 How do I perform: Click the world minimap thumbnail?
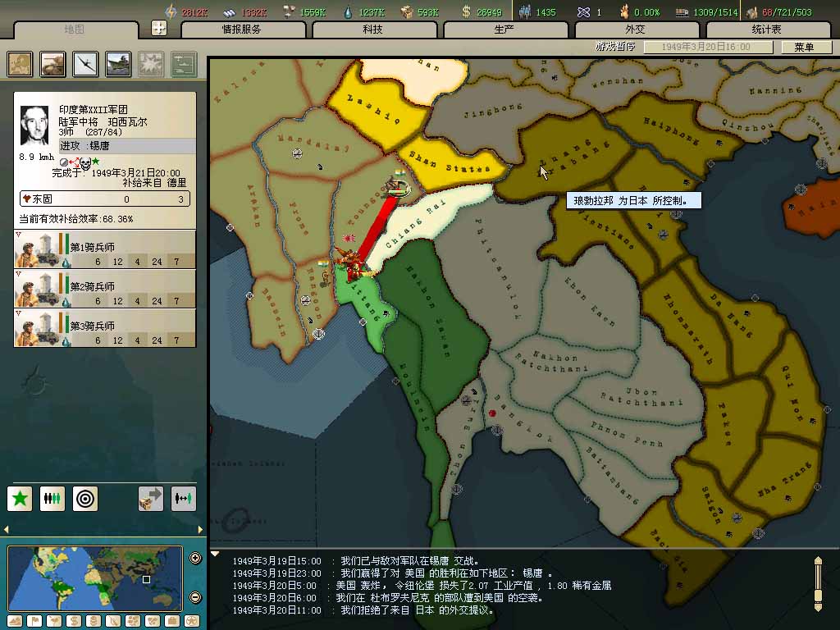94,577
